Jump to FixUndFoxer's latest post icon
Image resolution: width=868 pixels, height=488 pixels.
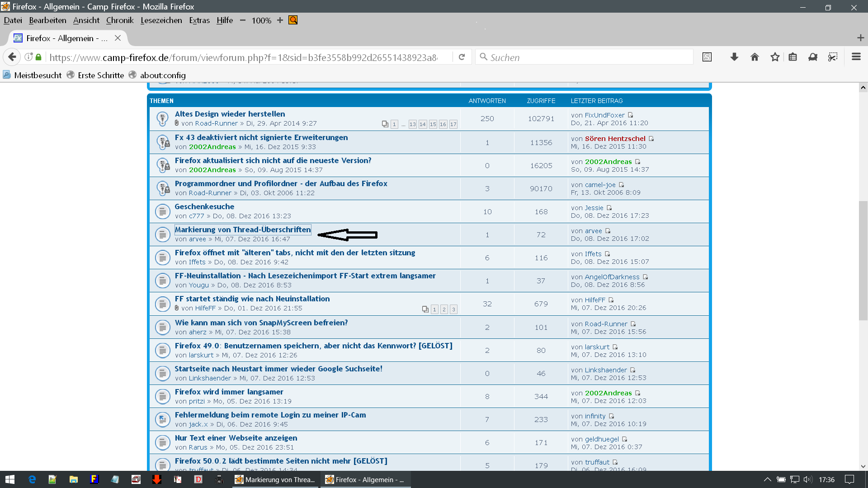(x=631, y=115)
